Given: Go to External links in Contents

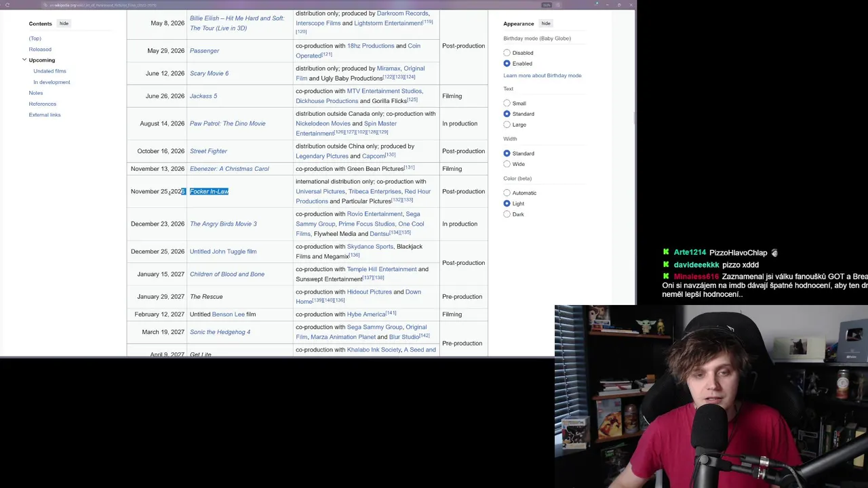Looking at the screenshot, I should pyautogui.click(x=45, y=115).
